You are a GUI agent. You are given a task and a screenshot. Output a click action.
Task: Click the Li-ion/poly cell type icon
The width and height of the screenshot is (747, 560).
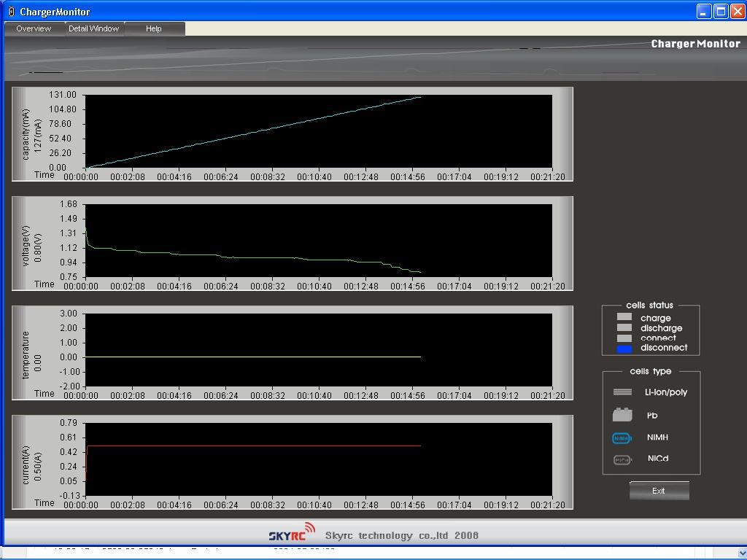coord(622,392)
